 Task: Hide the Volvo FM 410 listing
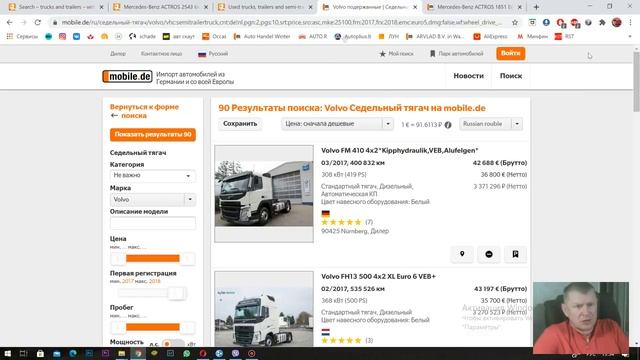[489, 254]
